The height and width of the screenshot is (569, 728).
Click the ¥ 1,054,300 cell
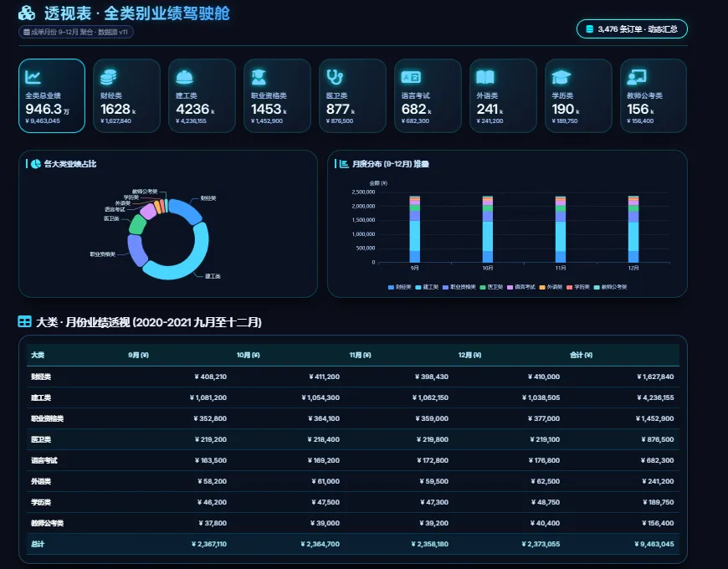320,397
